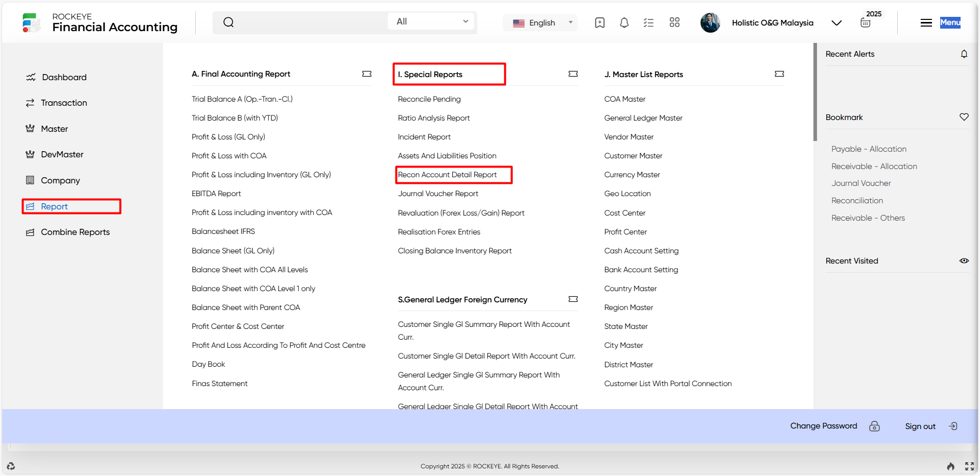
Task: Click the Sign out arrow icon
Action: 953,426
